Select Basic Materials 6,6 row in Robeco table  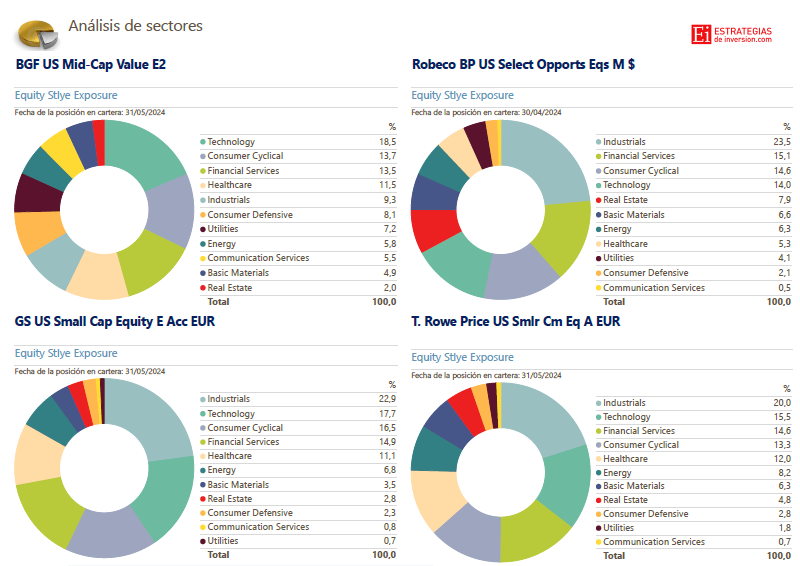(x=694, y=215)
